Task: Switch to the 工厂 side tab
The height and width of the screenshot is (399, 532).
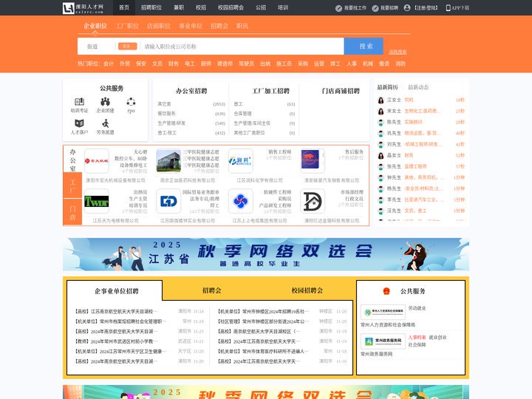Action: (x=72, y=186)
